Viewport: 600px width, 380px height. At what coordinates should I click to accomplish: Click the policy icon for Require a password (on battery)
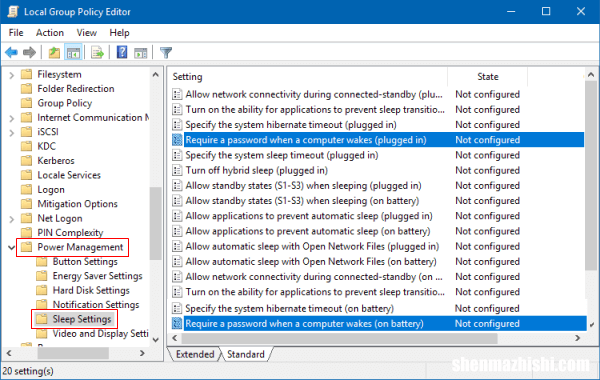[177, 323]
